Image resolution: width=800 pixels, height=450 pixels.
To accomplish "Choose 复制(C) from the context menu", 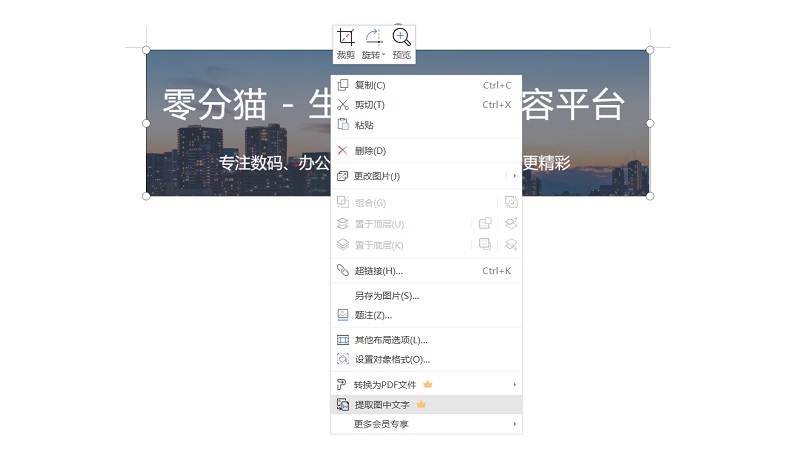I will pos(426,85).
